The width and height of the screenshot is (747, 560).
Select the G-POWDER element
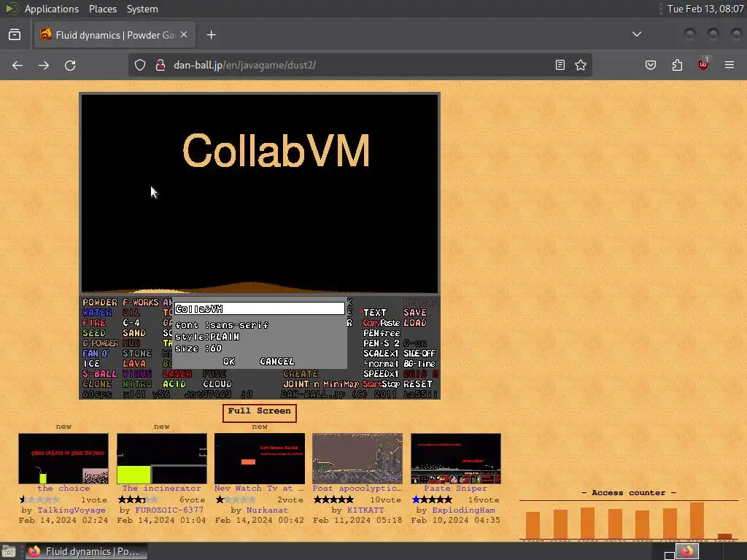coord(100,343)
